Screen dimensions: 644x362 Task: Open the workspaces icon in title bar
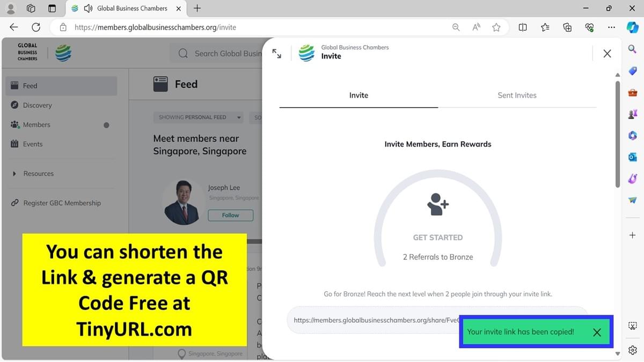tap(31, 9)
